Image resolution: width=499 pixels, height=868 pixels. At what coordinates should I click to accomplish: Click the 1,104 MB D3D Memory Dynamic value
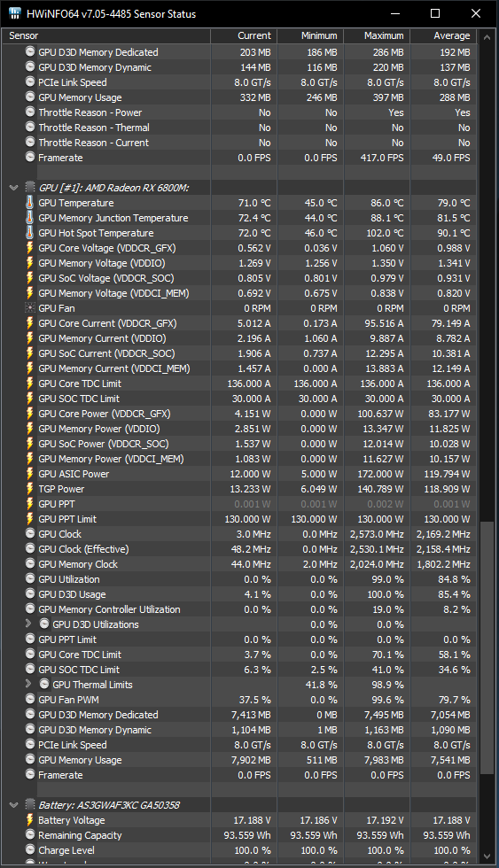(x=251, y=730)
